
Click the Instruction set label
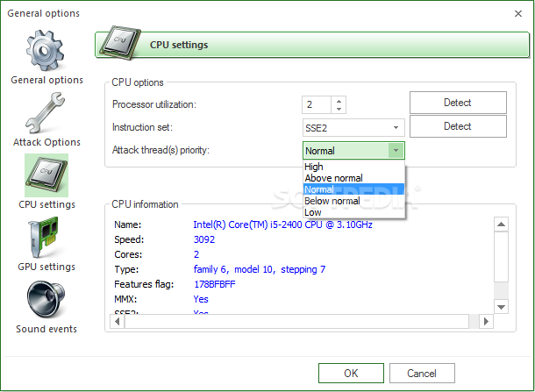tap(142, 127)
